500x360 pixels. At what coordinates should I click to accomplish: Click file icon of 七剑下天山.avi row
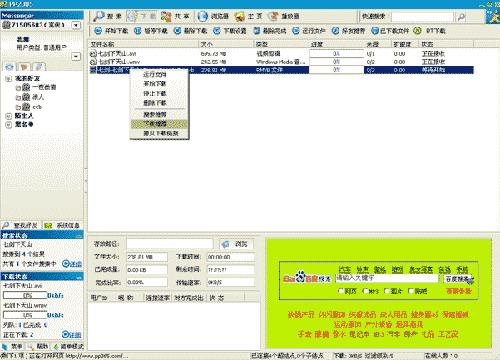click(93, 53)
